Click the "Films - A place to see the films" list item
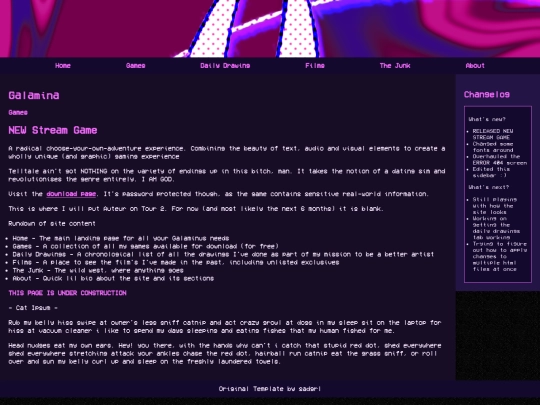 pyautogui.click(x=176, y=262)
